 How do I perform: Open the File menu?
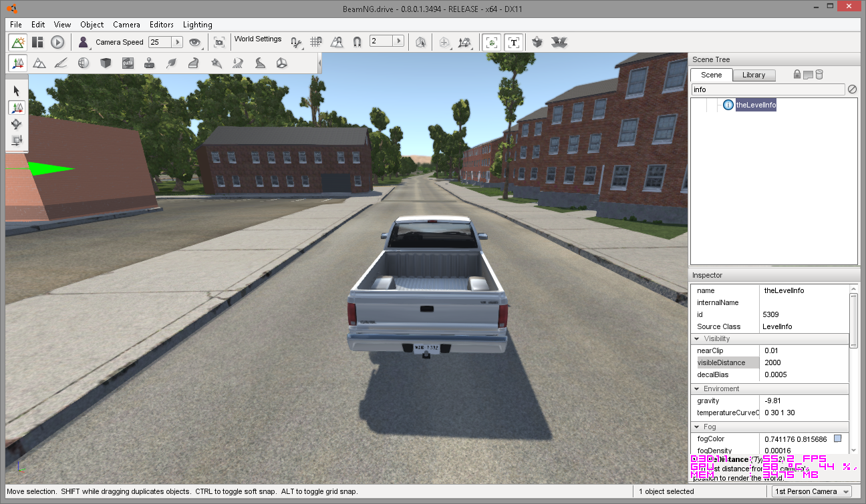[16, 25]
